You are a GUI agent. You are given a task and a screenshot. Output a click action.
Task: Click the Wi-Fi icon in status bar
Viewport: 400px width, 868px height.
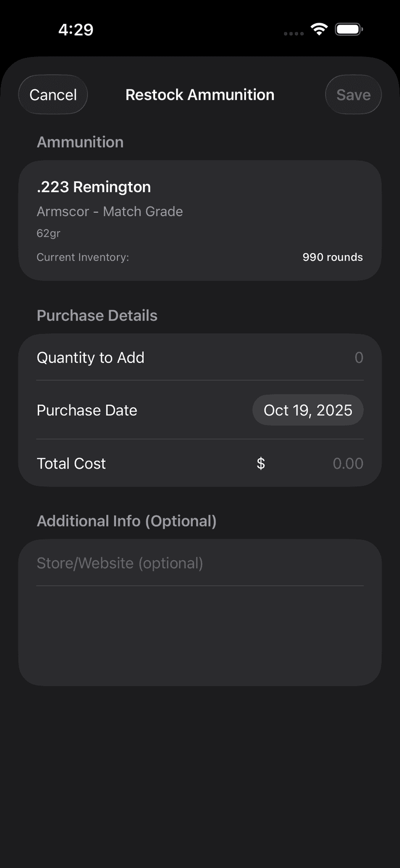coord(319,29)
